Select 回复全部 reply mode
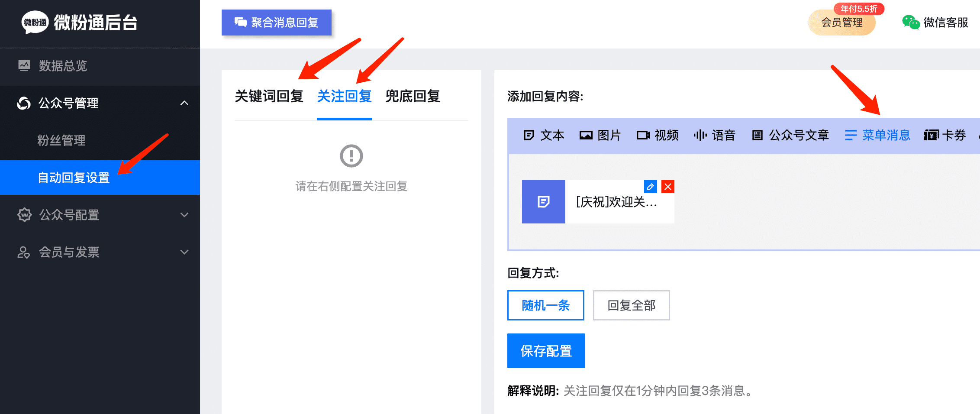This screenshot has height=414, width=980. (x=631, y=305)
